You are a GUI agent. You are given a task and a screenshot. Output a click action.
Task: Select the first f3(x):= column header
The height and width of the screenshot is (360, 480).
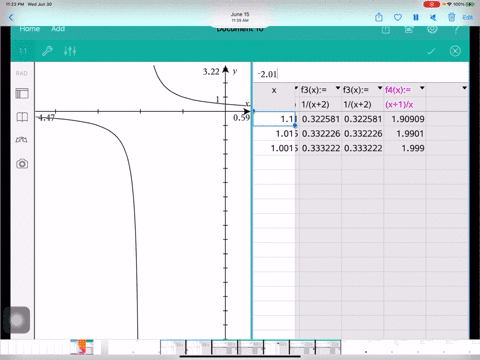pos(314,90)
